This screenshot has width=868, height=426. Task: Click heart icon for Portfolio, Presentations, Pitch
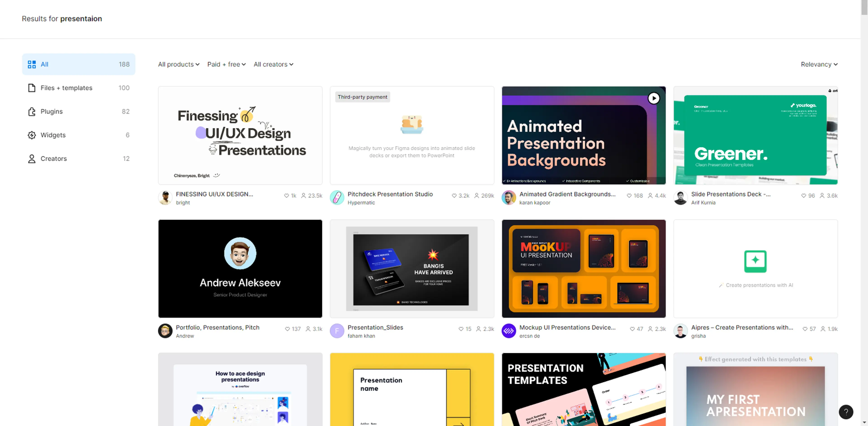(x=288, y=329)
